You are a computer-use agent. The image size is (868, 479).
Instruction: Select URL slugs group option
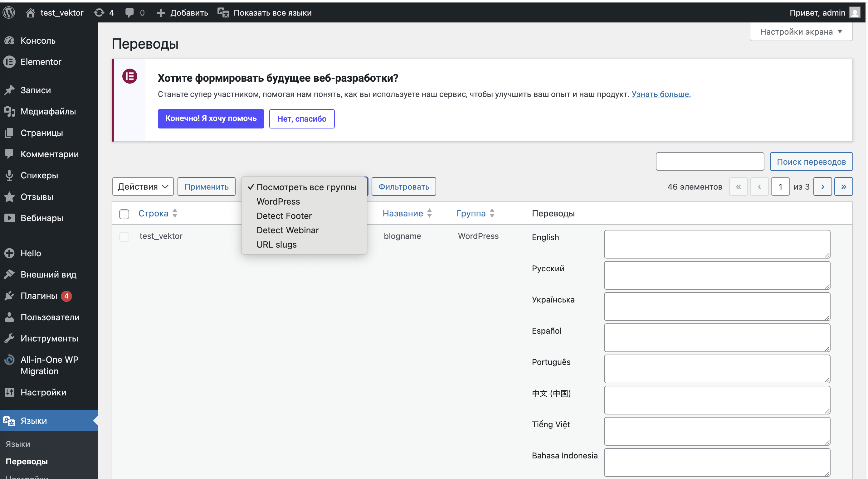pyautogui.click(x=276, y=244)
